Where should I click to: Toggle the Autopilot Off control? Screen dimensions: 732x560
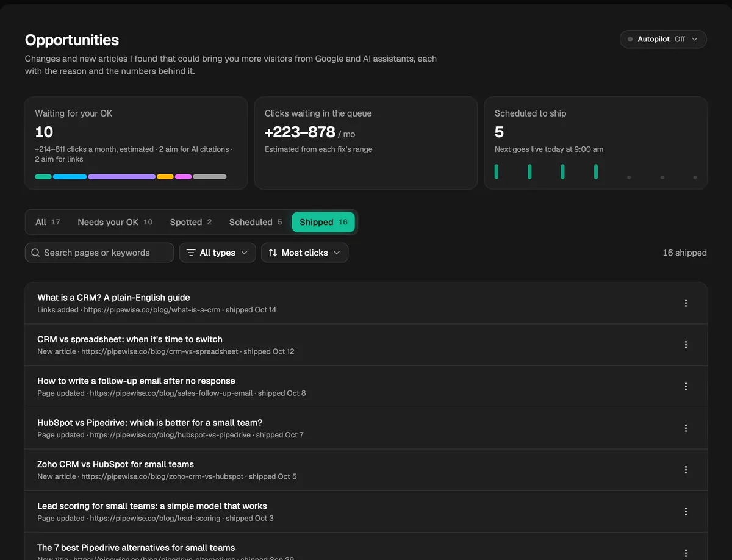pos(663,39)
